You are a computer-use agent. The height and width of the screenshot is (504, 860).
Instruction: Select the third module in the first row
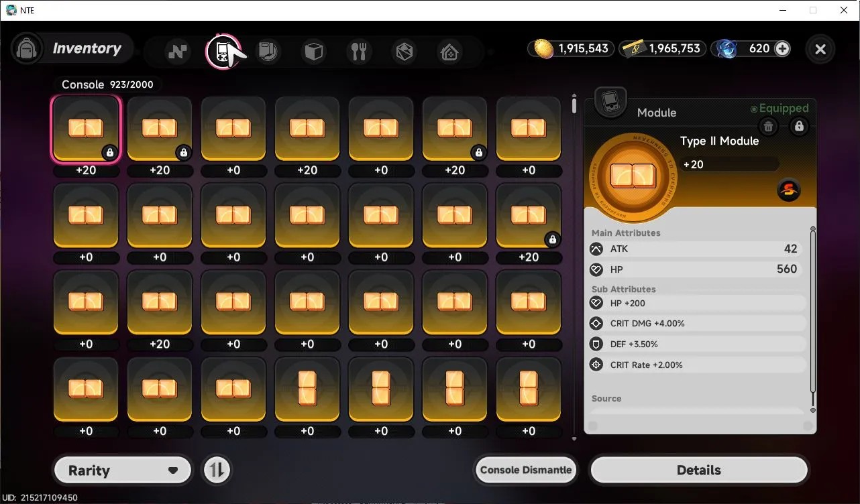click(x=233, y=129)
